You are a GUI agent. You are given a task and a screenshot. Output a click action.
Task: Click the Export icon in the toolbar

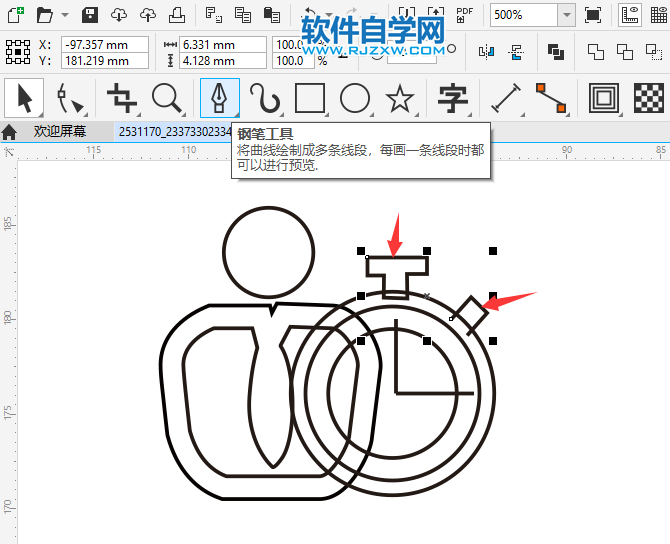[435, 12]
